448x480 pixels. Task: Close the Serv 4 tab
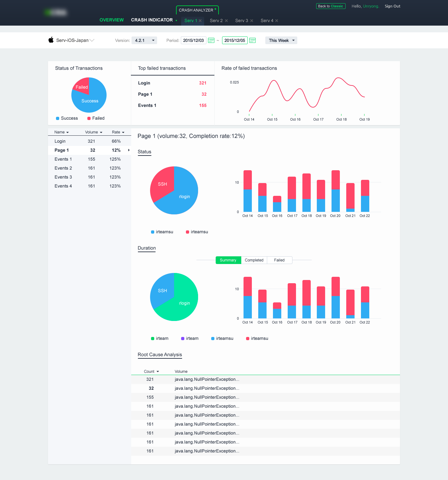277,21
